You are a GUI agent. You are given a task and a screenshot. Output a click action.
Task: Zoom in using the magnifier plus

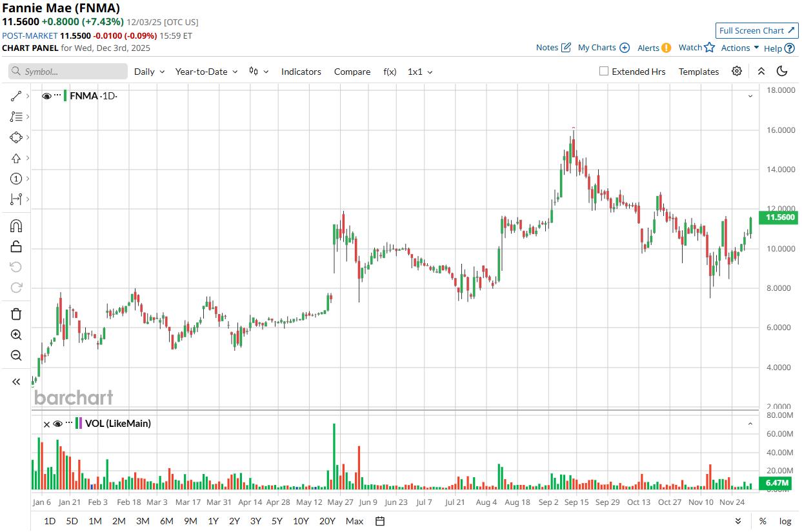16,335
